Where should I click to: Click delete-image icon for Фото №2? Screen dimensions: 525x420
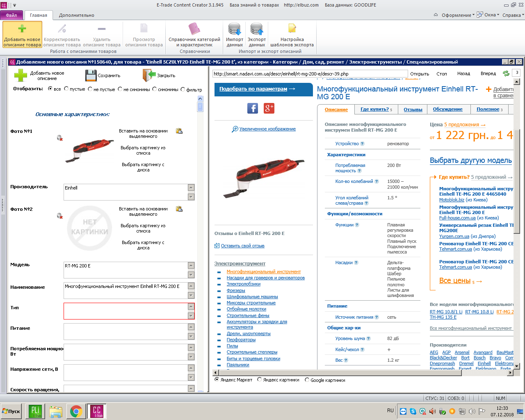click(60, 216)
